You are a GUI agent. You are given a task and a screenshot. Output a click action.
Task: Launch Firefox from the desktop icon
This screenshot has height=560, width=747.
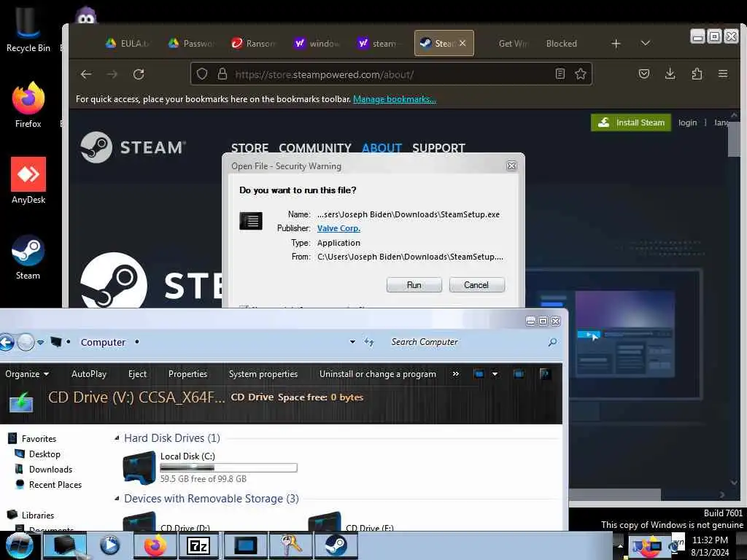(x=28, y=105)
